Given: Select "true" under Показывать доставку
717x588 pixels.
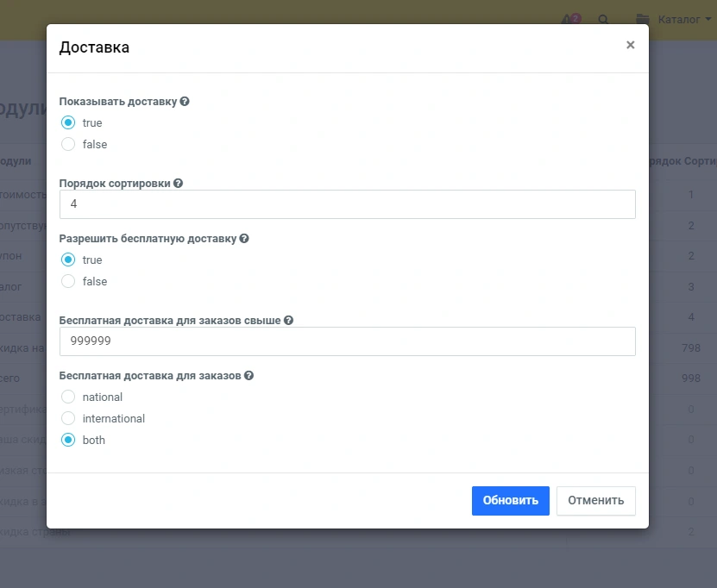Looking at the screenshot, I should [69, 122].
